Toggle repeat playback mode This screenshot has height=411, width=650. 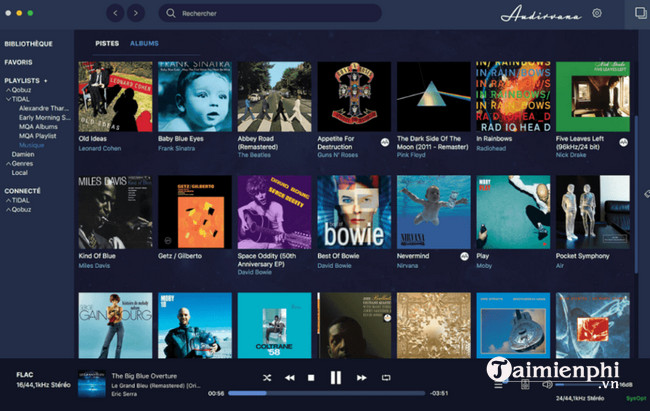pyautogui.click(x=385, y=378)
